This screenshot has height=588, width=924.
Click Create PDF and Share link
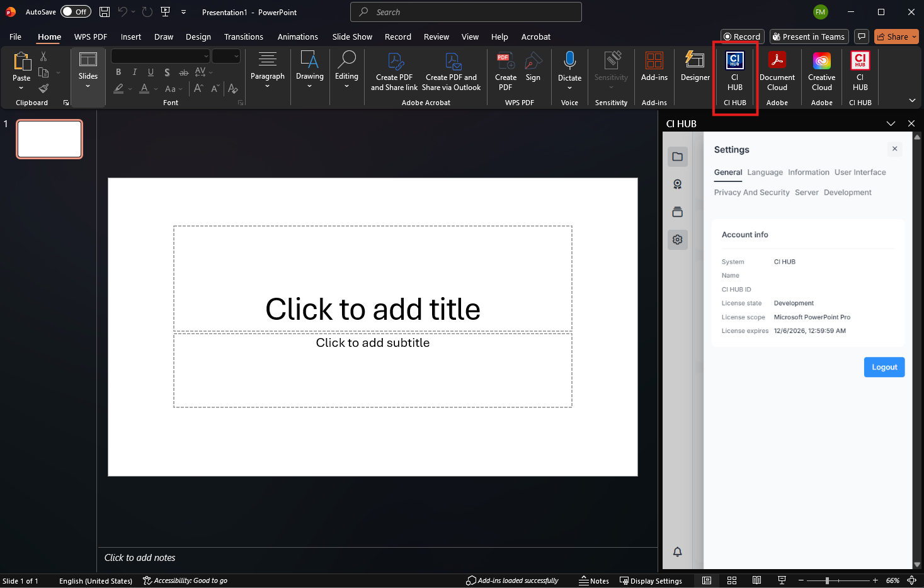(394, 72)
